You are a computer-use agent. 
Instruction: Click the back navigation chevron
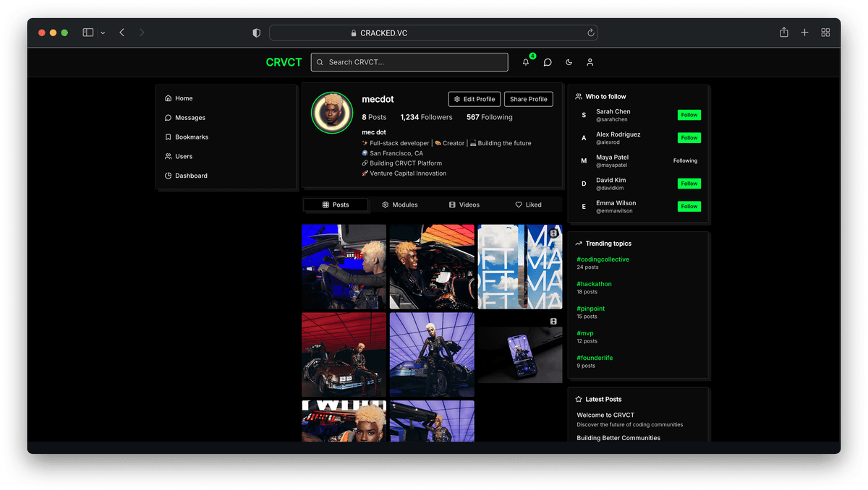(122, 33)
